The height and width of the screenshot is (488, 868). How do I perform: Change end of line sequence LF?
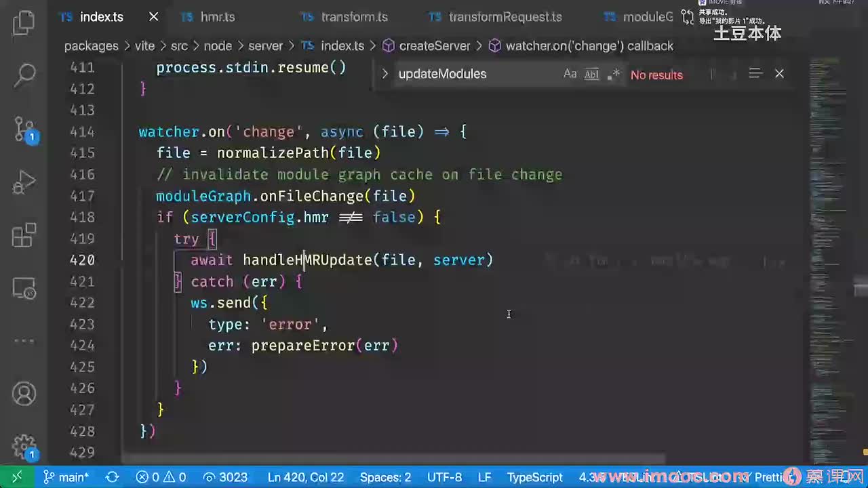tap(484, 477)
